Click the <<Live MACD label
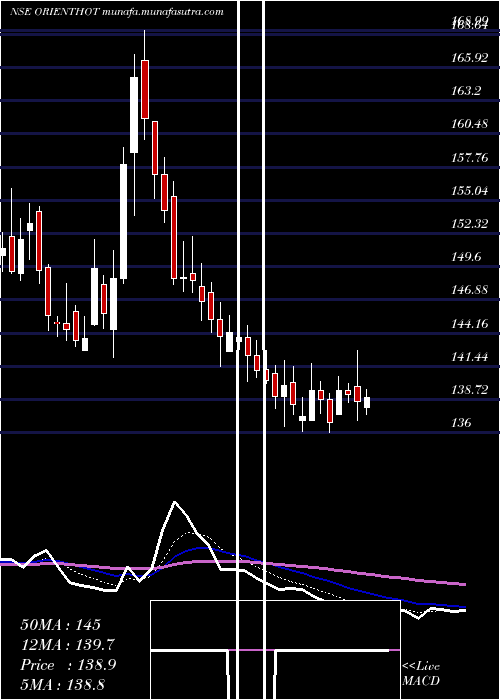The height and width of the screenshot is (700, 500). 421,673
